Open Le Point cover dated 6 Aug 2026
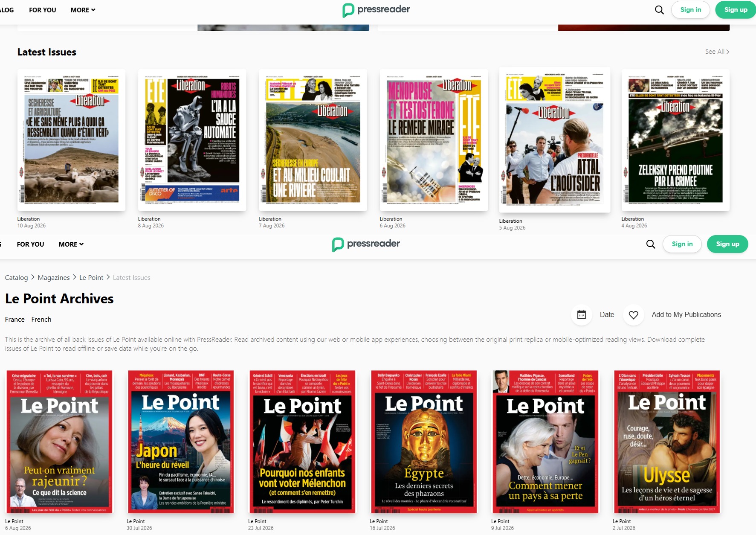 click(x=59, y=442)
